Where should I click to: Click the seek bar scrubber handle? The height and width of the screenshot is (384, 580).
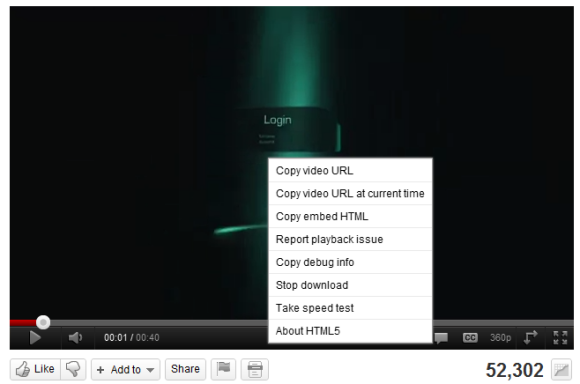43,322
